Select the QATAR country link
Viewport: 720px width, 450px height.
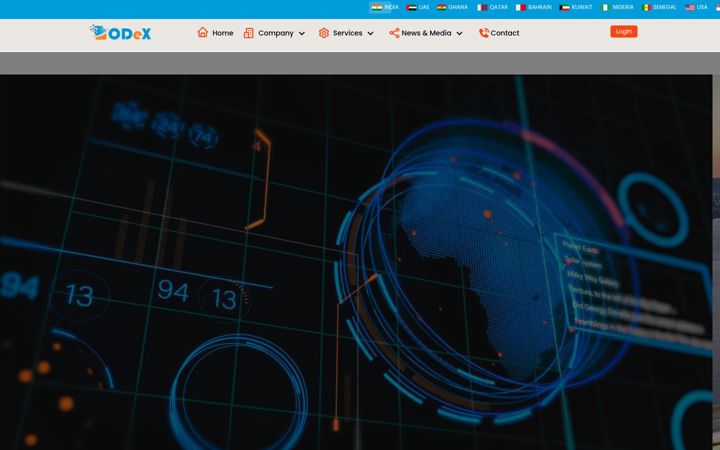499,7
